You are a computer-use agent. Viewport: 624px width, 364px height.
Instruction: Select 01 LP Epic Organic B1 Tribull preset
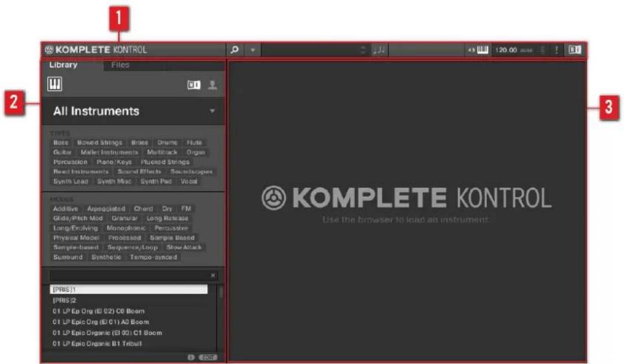[x=129, y=344]
